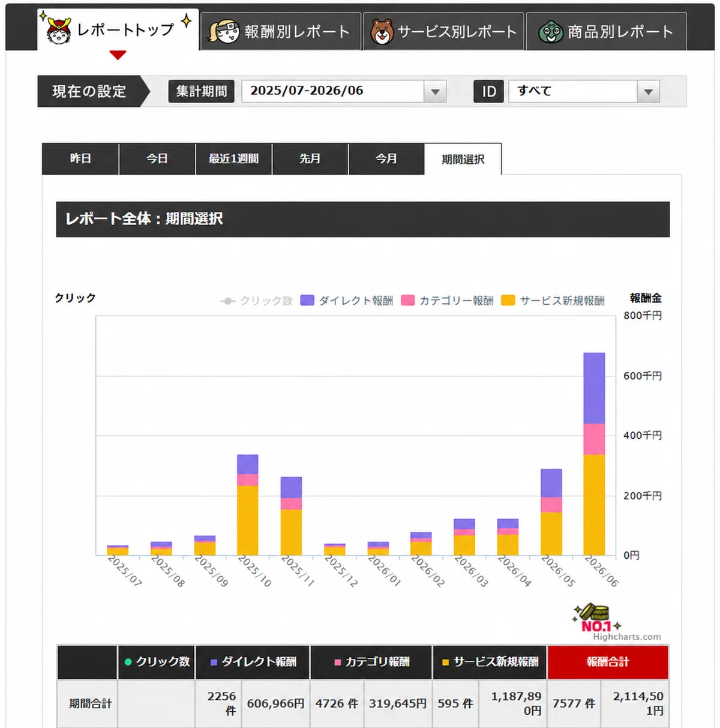The image size is (720, 728).
Task: Click the NO.1 gold coins badge
Action: 596,618
